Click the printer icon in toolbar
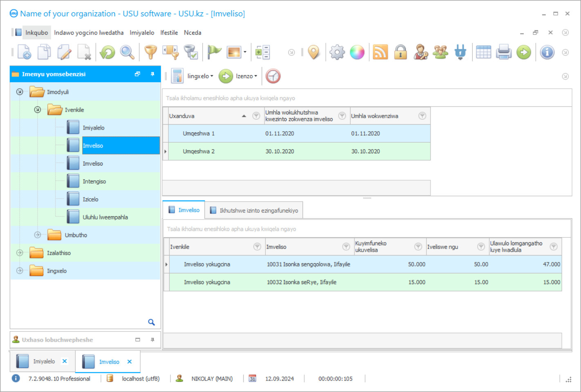 (x=504, y=52)
